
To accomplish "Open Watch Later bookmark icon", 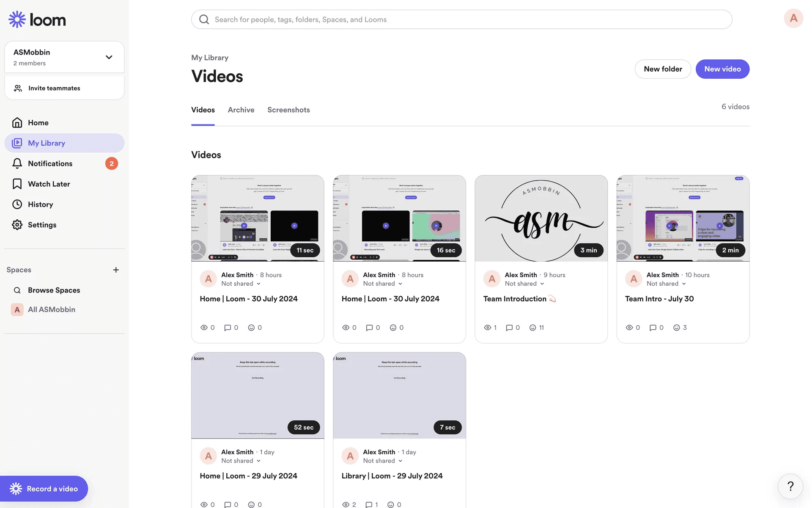I will 17,184.
